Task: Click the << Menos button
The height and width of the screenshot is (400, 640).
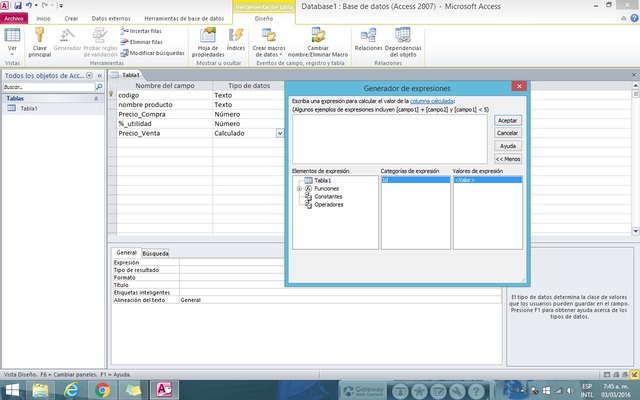Action: (508, 159)
